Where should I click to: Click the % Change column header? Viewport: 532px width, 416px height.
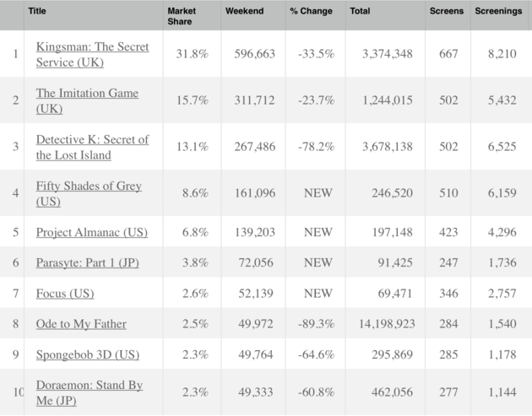[311, 12]
